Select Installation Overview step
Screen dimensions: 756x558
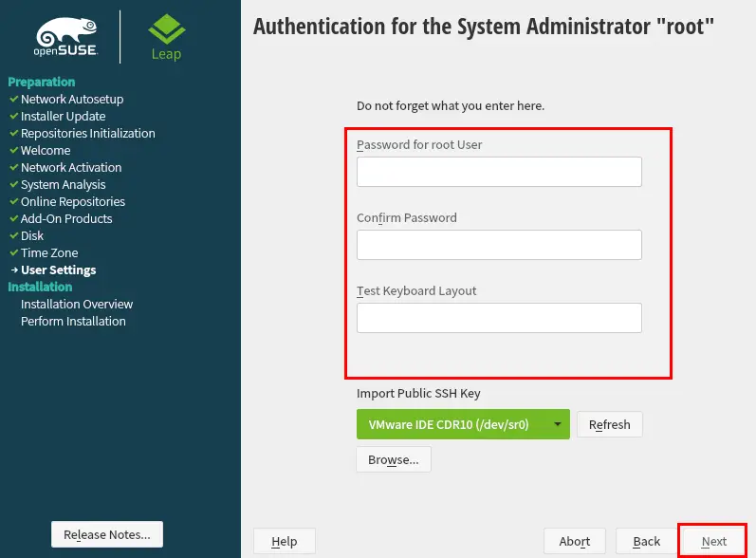click(x=77, y=305)
